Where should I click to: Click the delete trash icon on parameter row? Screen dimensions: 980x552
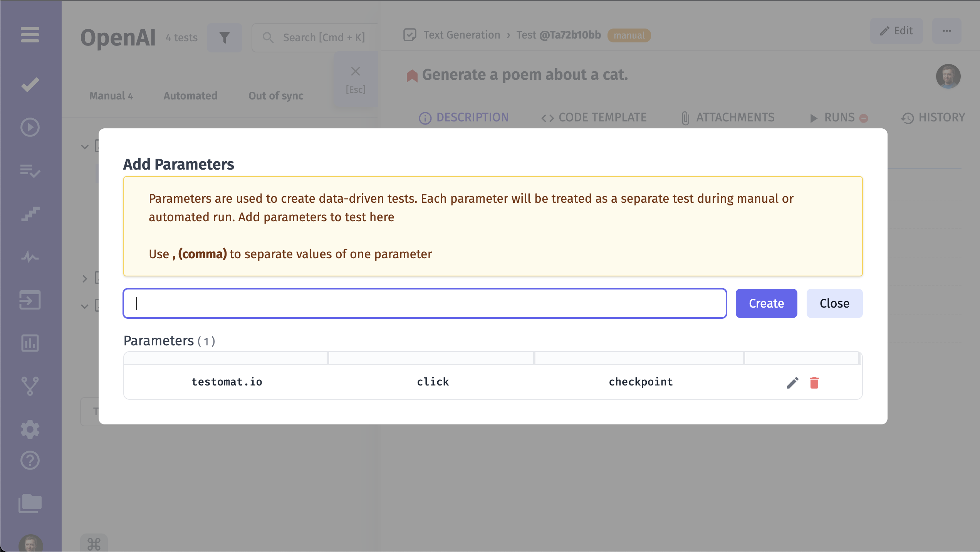[x=814, y=382]
